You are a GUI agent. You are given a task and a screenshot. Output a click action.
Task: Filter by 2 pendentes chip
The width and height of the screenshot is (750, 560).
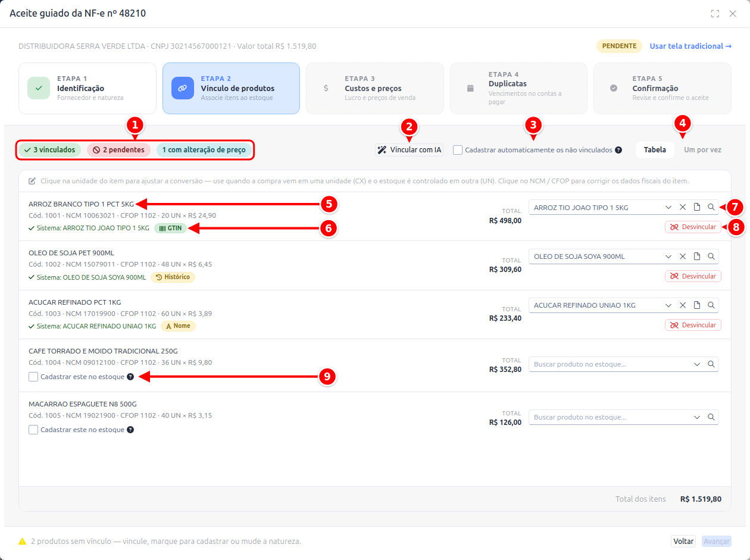(x=119, y=150)
